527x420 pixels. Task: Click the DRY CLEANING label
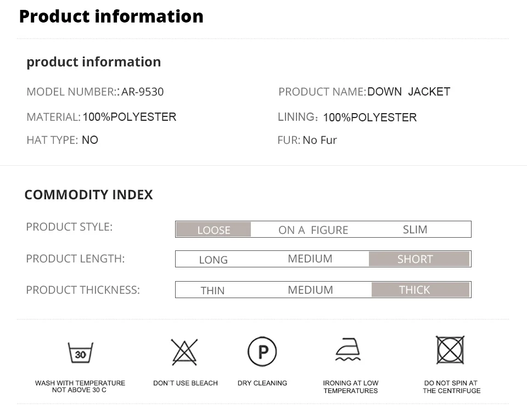262,383
